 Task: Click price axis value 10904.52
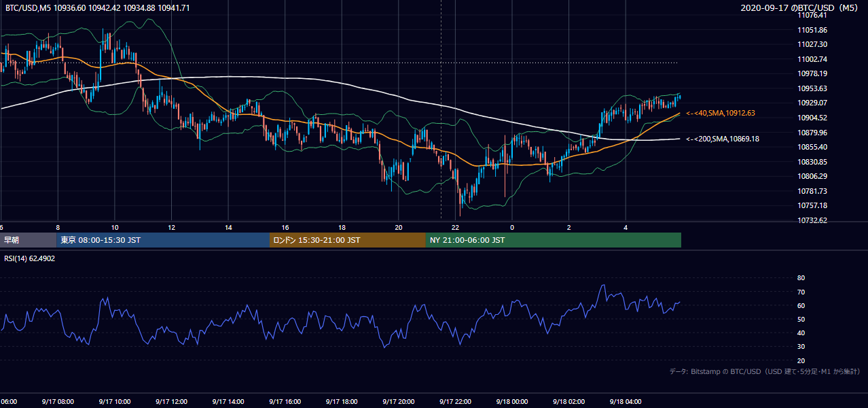point(812,118)
